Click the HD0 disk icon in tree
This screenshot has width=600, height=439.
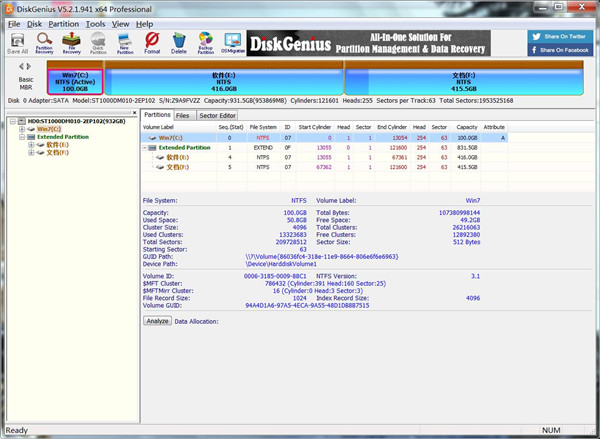click(22, 121)
